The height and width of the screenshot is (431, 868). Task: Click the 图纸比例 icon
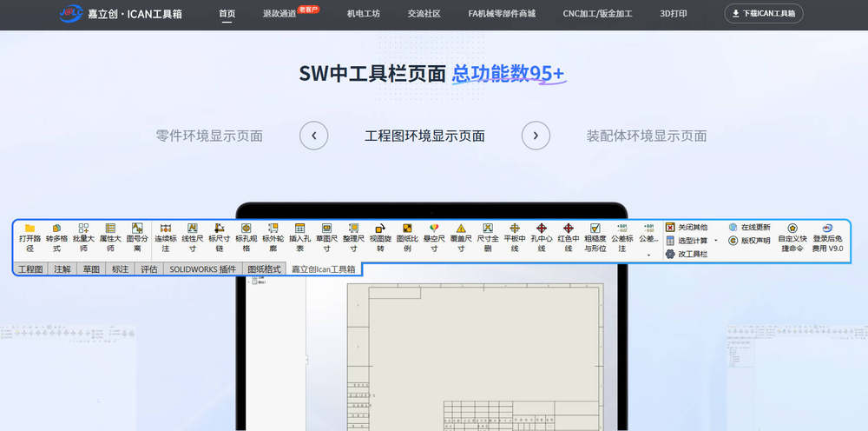pos(407,228)
